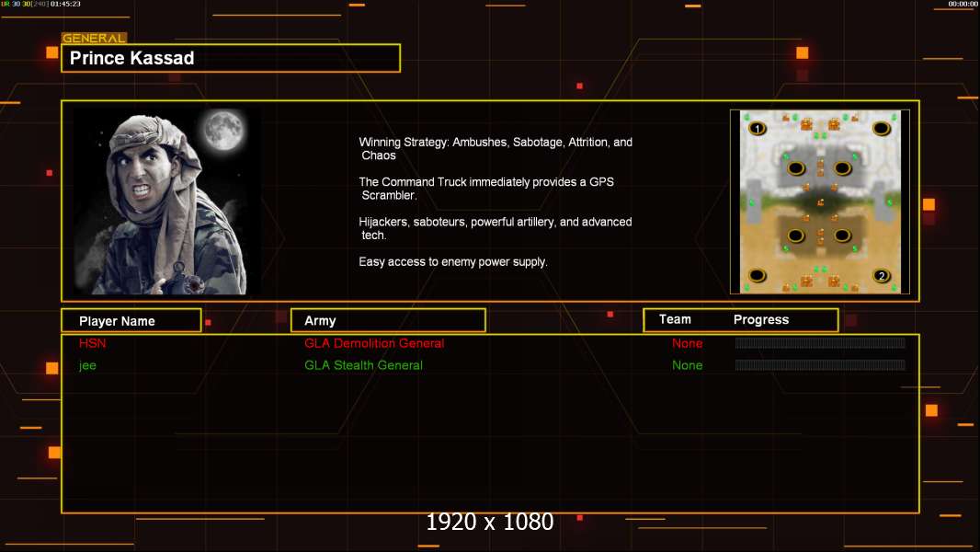This screenshot has height=552, width=980.
Task: Click GLA Stealth General army entry
Action: [x=363, y=365]
